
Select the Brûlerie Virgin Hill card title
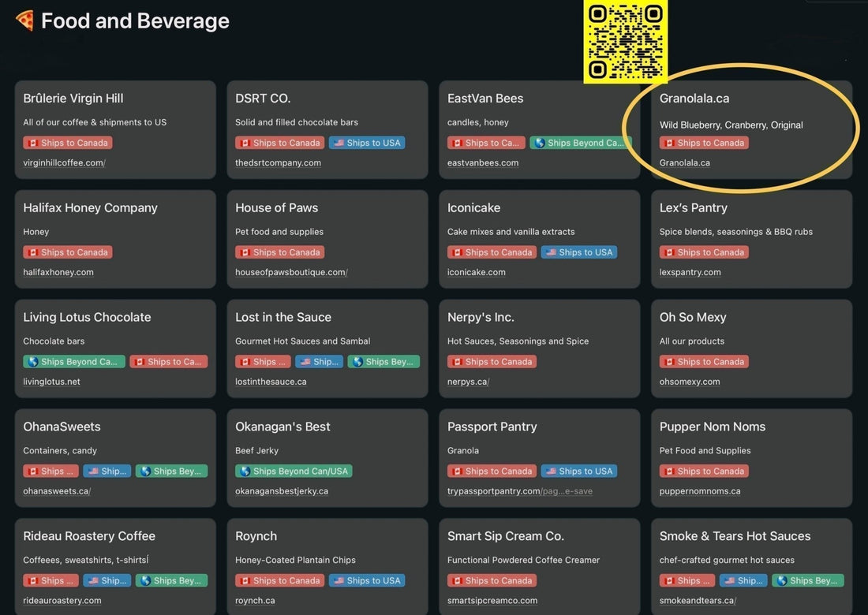tap(73, 99)
